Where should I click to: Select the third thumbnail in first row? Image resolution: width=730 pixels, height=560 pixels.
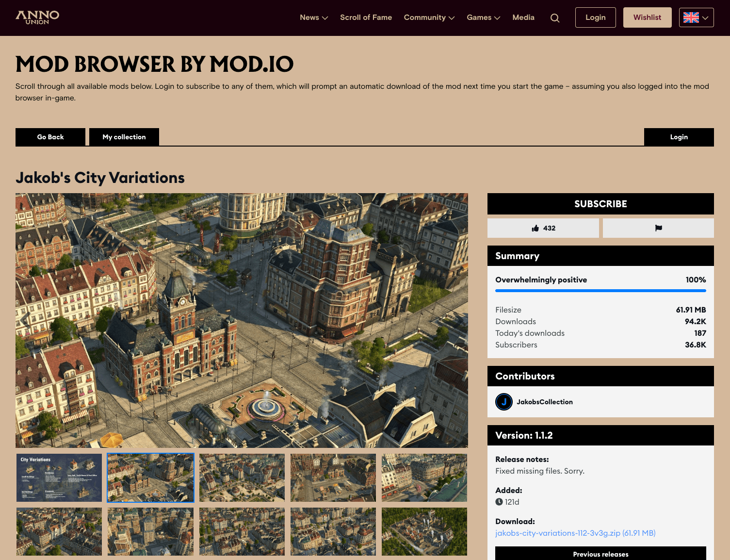click(242, 478)
